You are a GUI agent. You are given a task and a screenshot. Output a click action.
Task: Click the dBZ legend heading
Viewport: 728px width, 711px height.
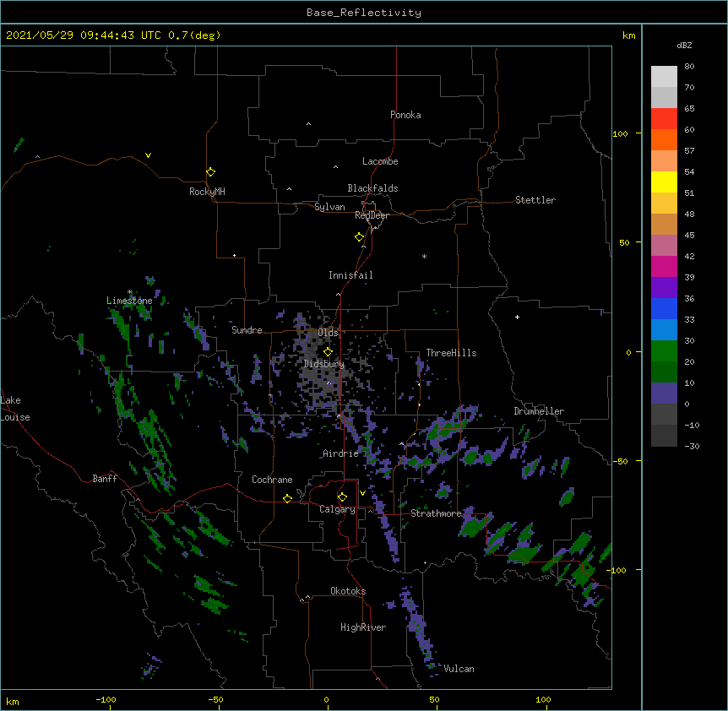click(684, 45)
